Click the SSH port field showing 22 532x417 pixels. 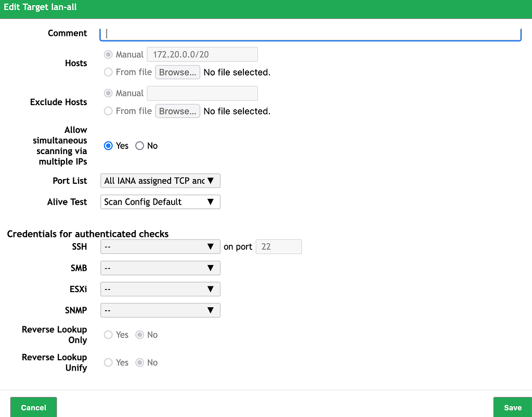278,246
